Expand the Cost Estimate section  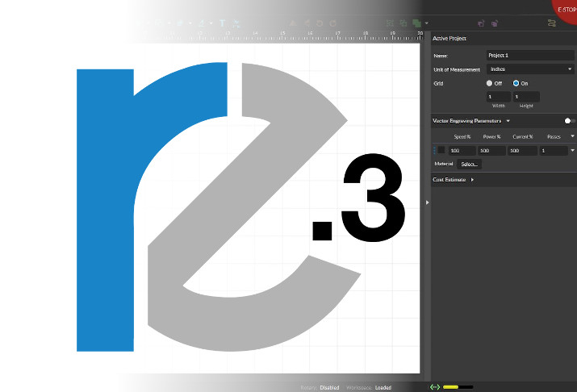472,180
